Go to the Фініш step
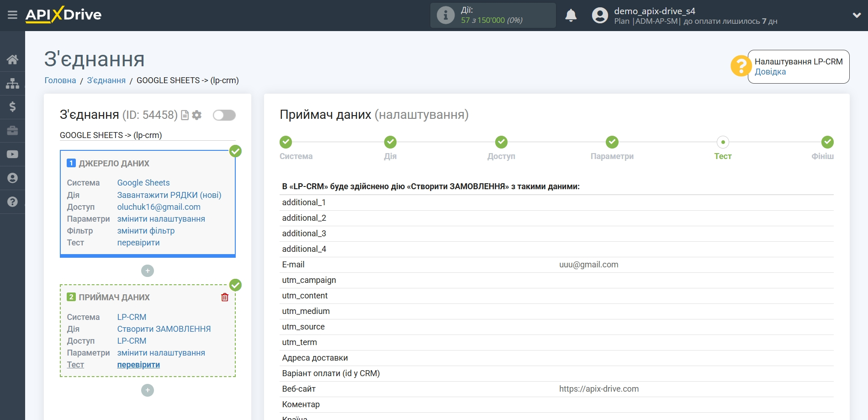 (827, 142)
